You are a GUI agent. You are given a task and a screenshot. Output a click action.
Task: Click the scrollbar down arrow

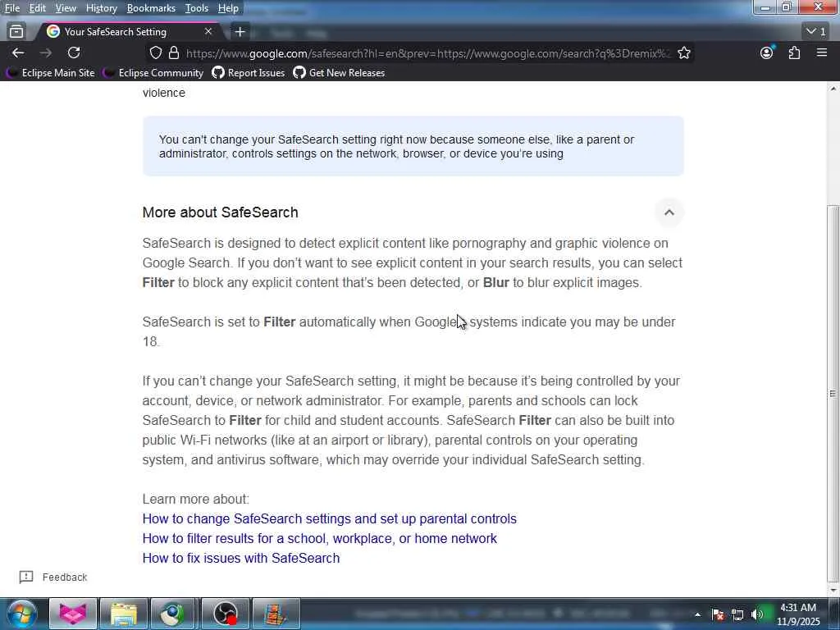(833, 591)
